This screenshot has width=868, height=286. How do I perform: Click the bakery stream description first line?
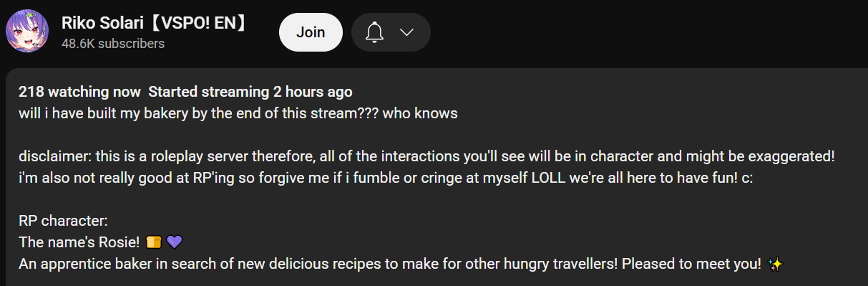pyautogui.click(x=238, y=113)
